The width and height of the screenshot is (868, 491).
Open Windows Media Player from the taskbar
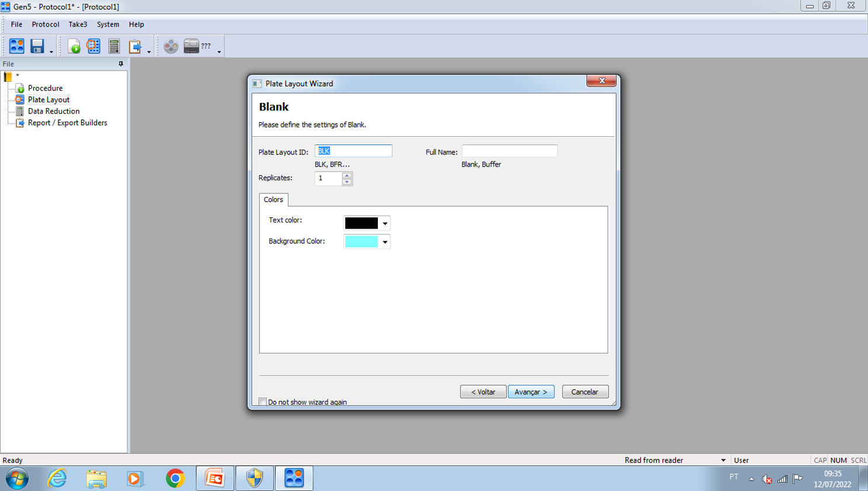[135, 479]
